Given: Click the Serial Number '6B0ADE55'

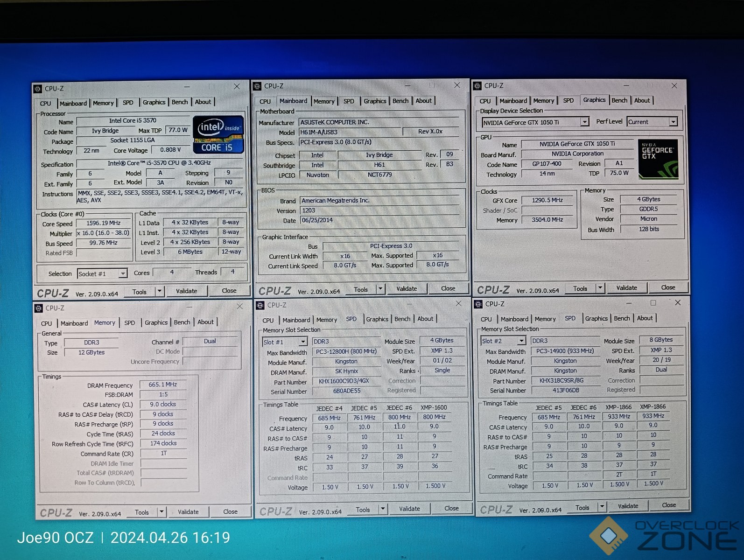Looking at the screenshot, I should 347,391.
